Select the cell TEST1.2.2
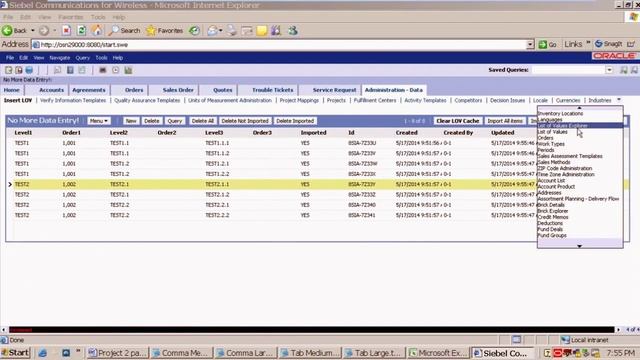 click(217, 174)
